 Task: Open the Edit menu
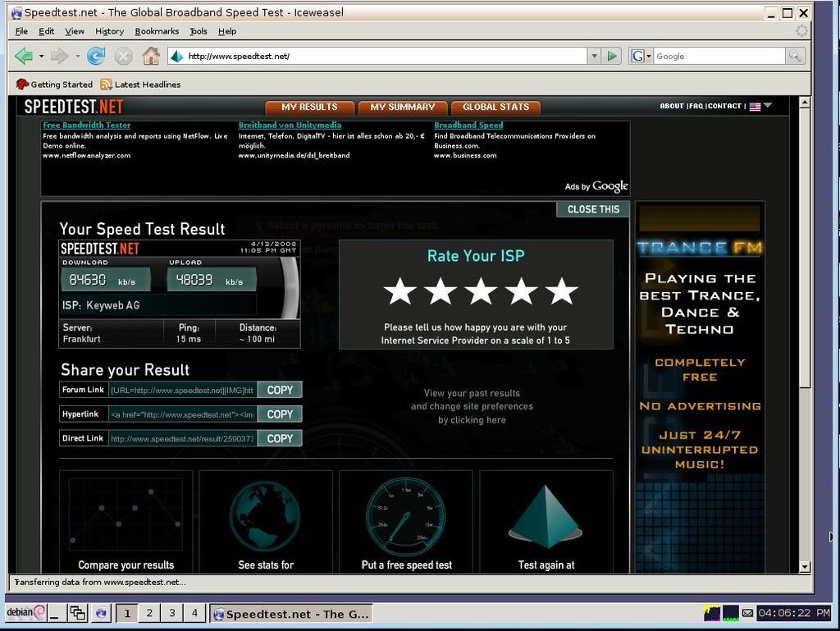46,31
